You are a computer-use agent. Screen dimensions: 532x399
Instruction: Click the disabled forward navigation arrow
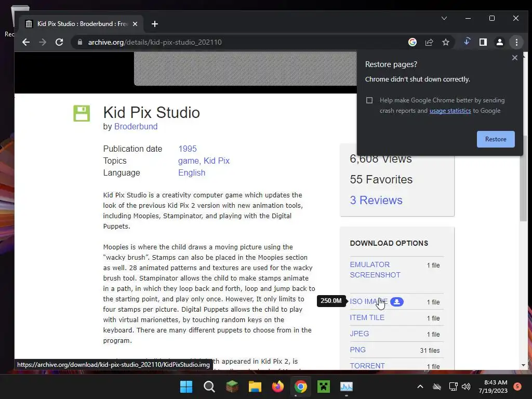pos(43,42)
